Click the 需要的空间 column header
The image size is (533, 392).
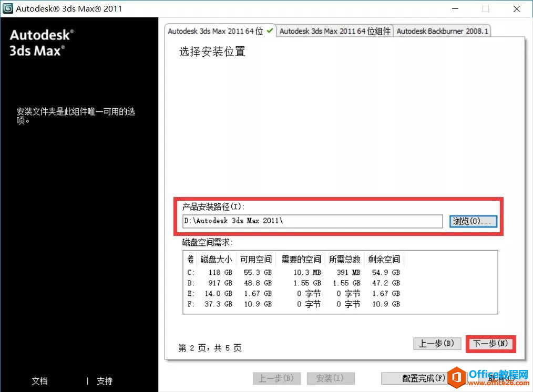pos(301,260)
